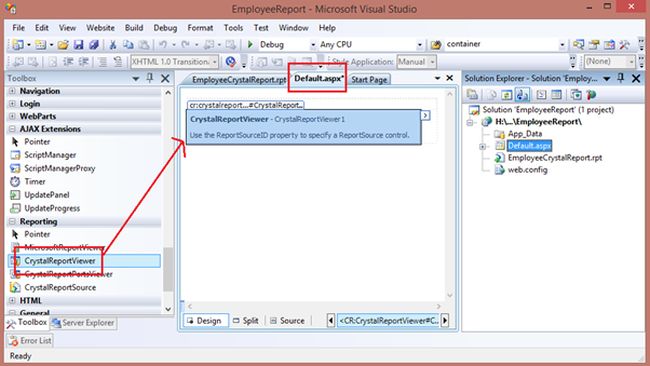Expand HTML toolbox section
The width and height of the screenshot is (650, 366).
tap(12, 300)
